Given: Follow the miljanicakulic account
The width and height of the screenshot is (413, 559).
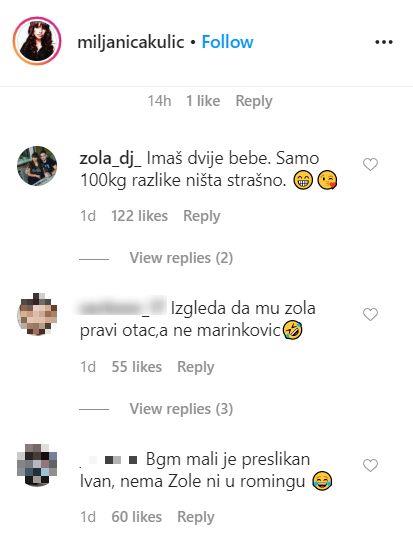Looking at the screenshot, I should click(228, 42).
